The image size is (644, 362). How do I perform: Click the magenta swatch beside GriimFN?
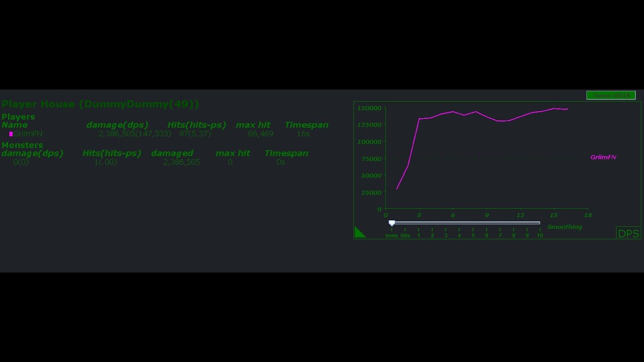coord(11,134)
